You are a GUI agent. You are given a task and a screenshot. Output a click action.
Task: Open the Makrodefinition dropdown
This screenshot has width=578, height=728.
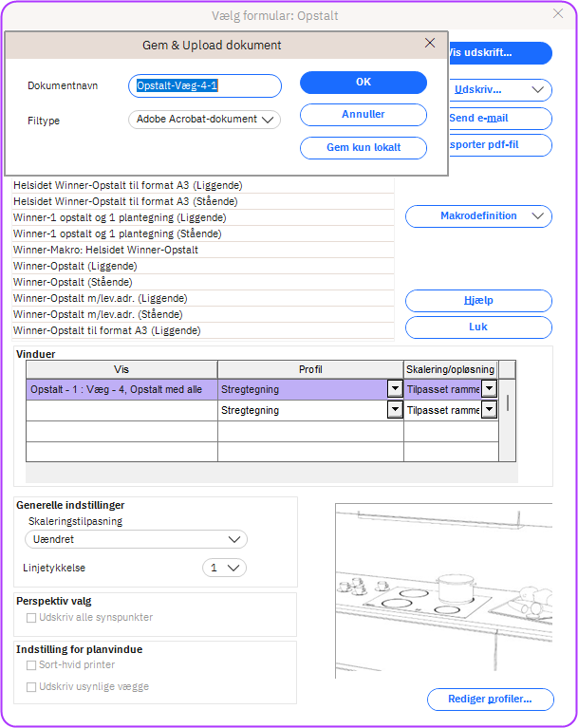tap(478, 216)
